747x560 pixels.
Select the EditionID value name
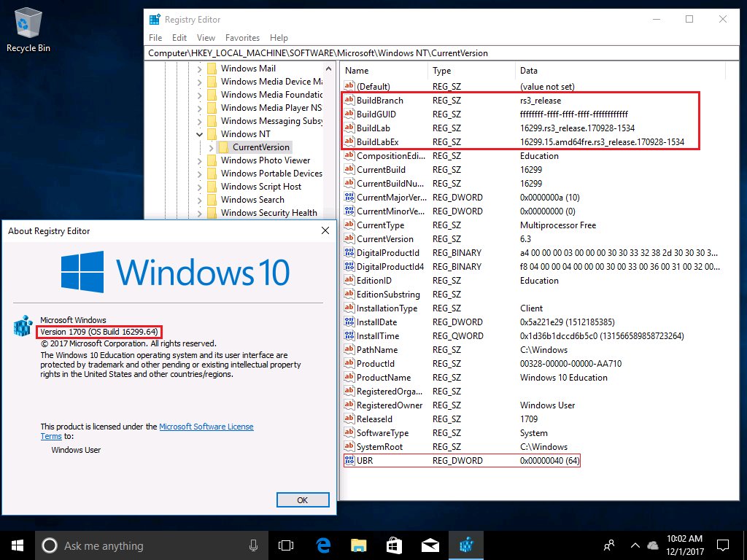tap(374, 281)
